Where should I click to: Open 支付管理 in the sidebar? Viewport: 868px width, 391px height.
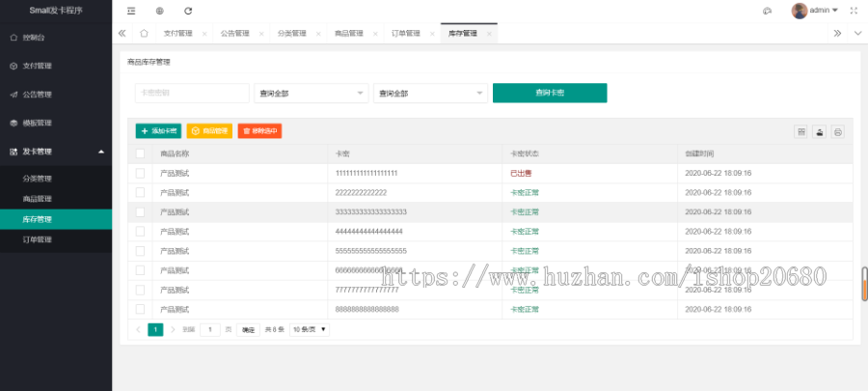(56, 66)
